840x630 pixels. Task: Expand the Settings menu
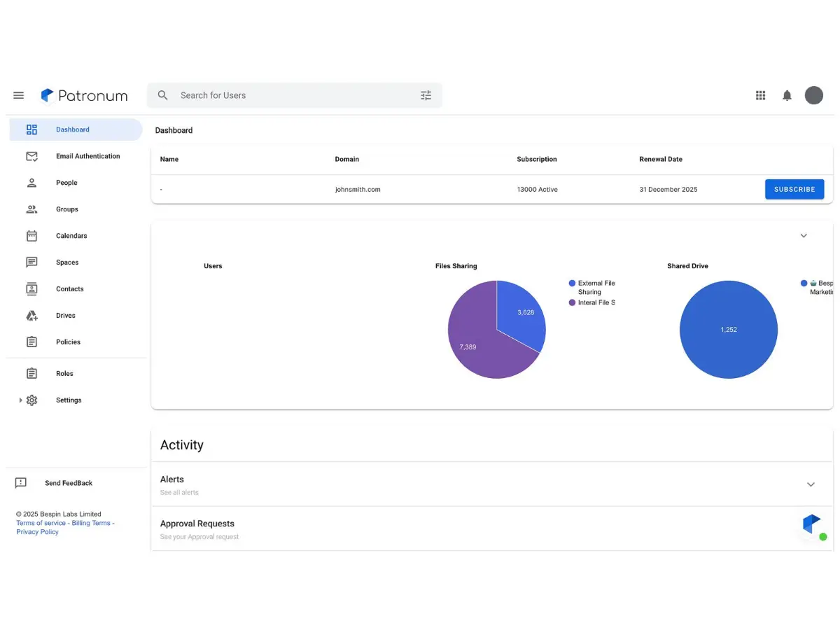[x=68, y=400]
